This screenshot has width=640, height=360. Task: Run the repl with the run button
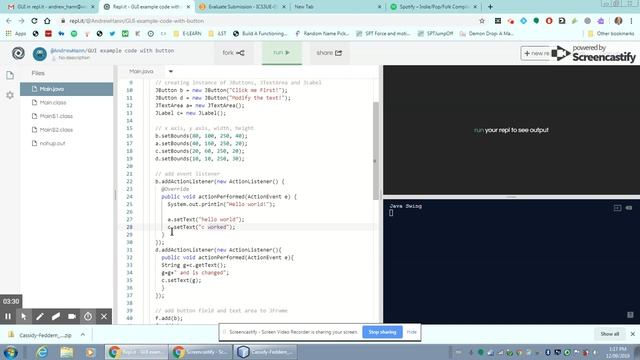click(x=282, y=53)
